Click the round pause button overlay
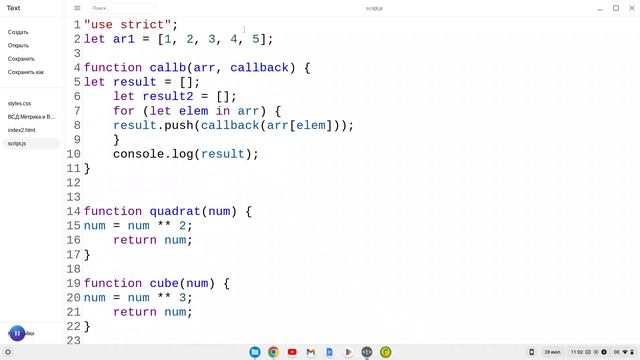The width and height of the screenshot is (640, 360). [x=17, y=333]
